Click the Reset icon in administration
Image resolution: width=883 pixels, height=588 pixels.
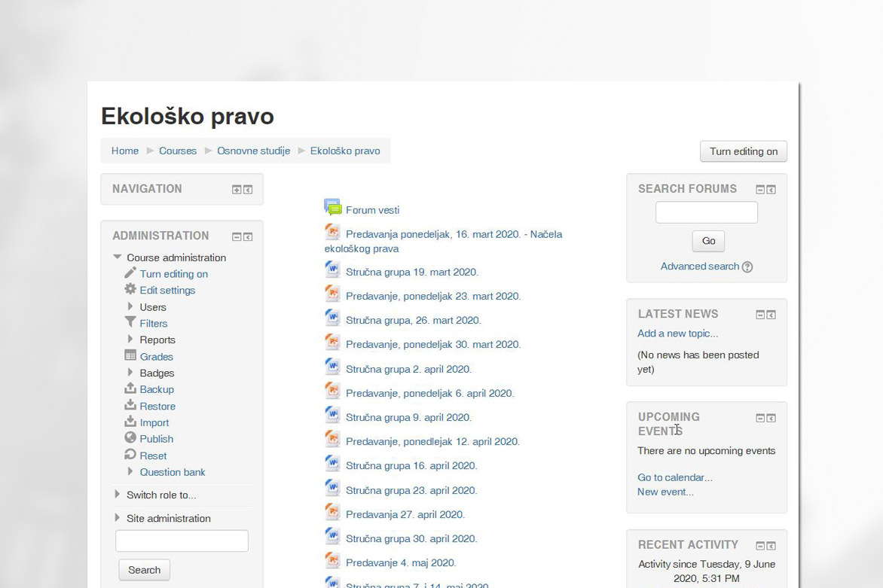point(130,455)
